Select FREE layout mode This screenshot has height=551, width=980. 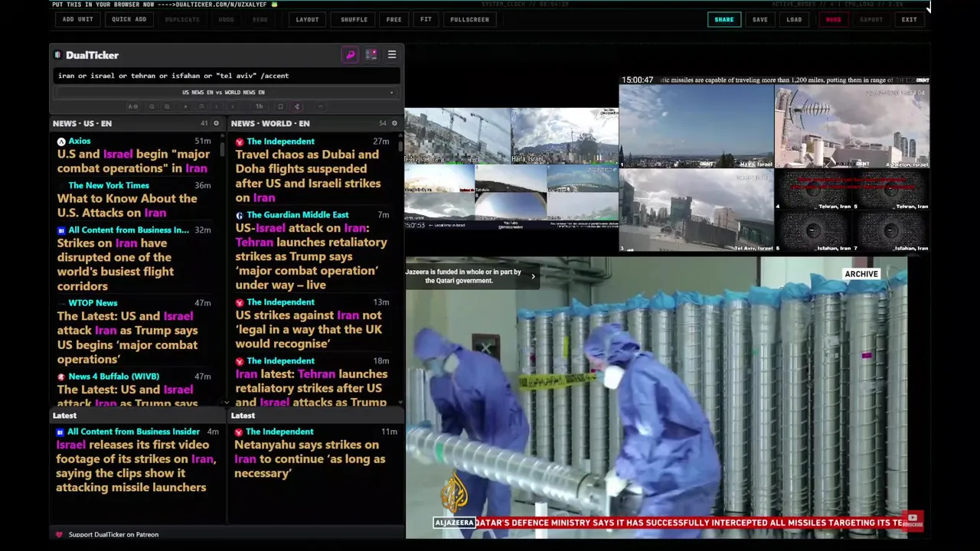tap(394, 19)
